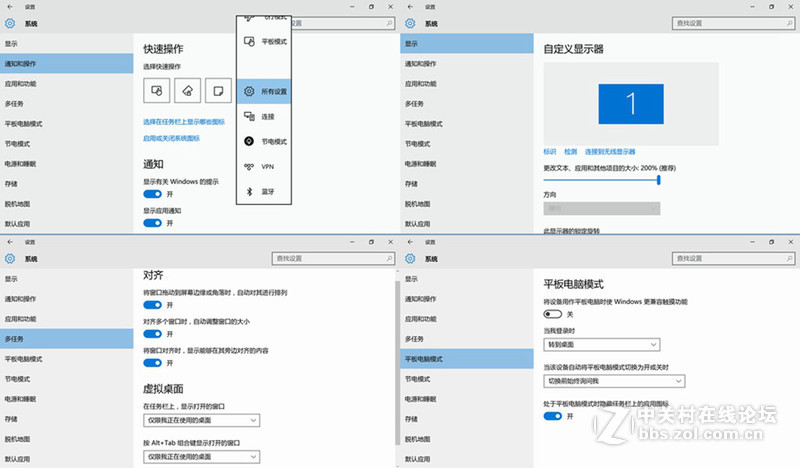The height and width of the screenshot is (468, 800).
Task: Select 默认应用 in the 平板电脑模式 window sidebar
Action: point(467,459)
